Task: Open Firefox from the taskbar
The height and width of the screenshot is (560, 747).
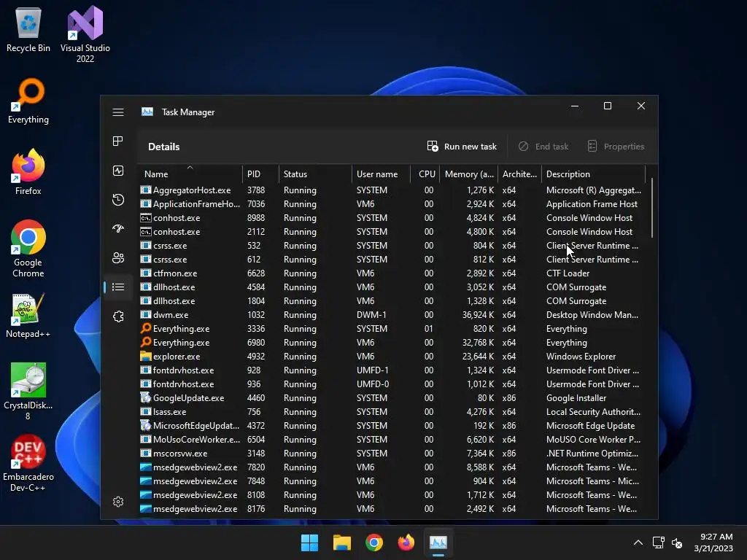Action: (x=406, y=542)
